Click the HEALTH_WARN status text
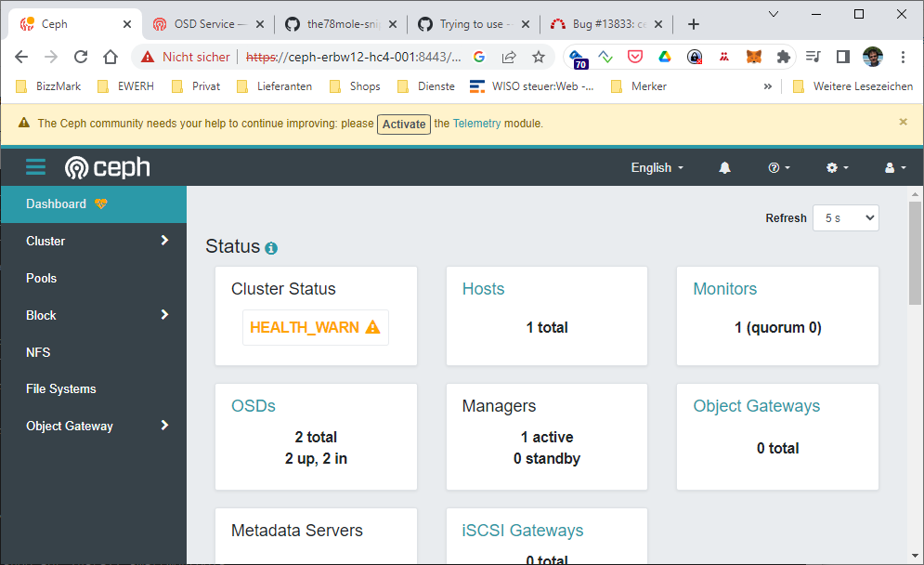The image size is (924, 565). pyautogui.click(x=304, y=327)
